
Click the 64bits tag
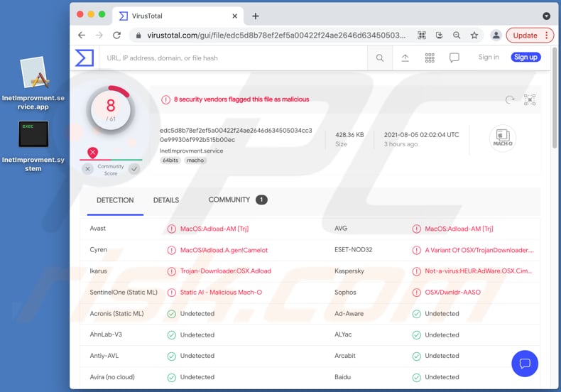point(170,160)
